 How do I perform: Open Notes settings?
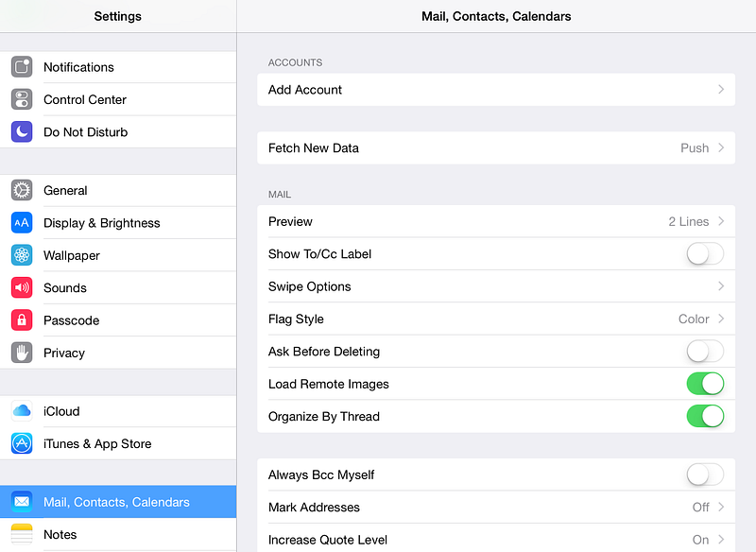coord(118,534)
